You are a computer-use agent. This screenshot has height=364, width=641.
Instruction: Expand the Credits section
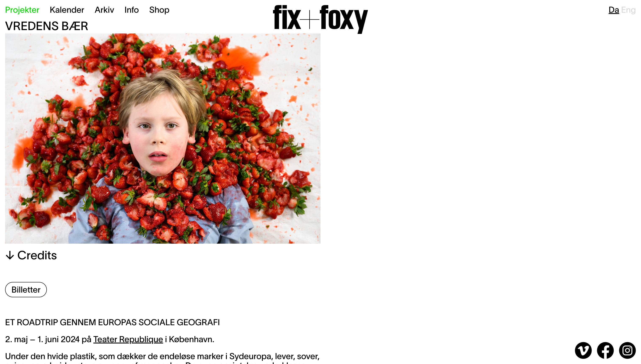pyautogui.click(x=31, y=255)
